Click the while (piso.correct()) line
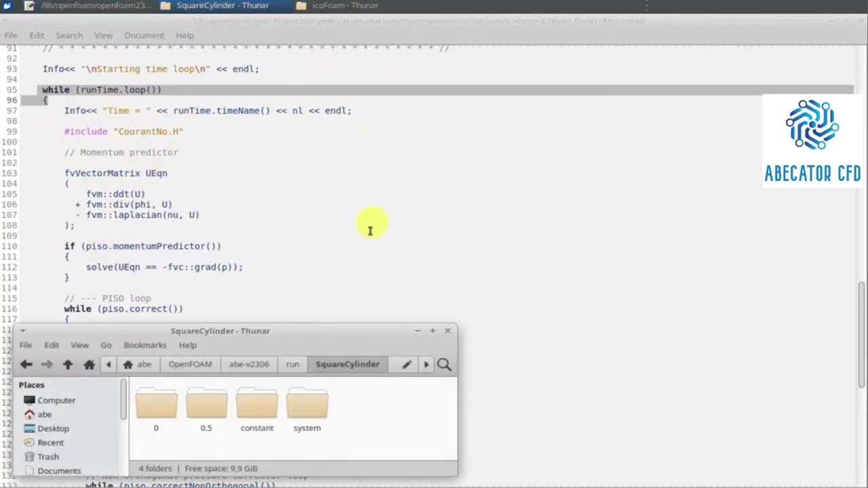 point(123,308)
